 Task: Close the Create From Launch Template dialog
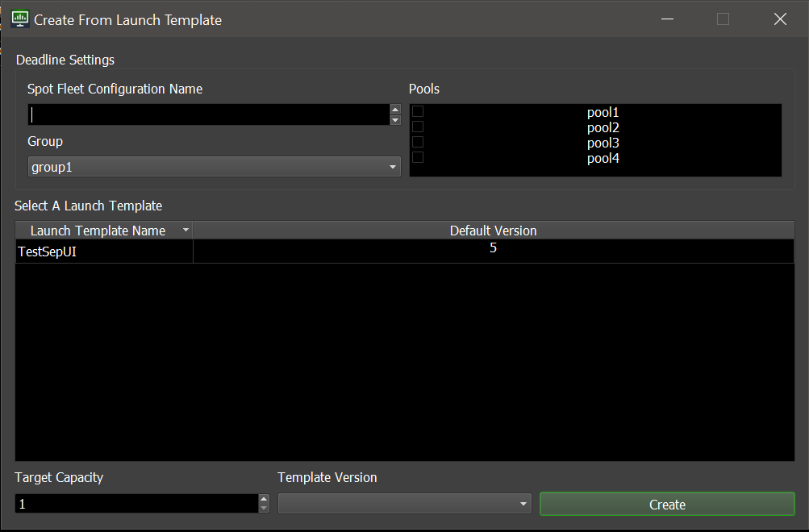pyautogui.click(x=780, y=19)
